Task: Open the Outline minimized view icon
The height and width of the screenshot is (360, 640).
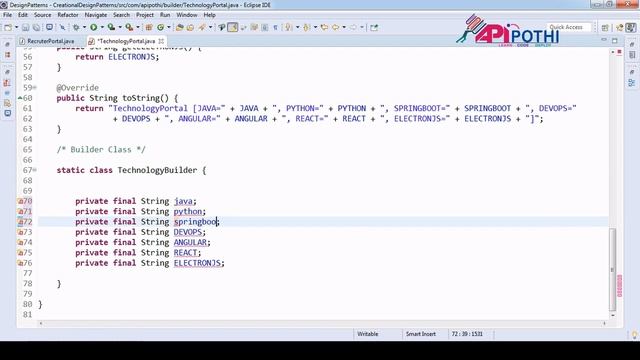Action: [x=632, y=83]
